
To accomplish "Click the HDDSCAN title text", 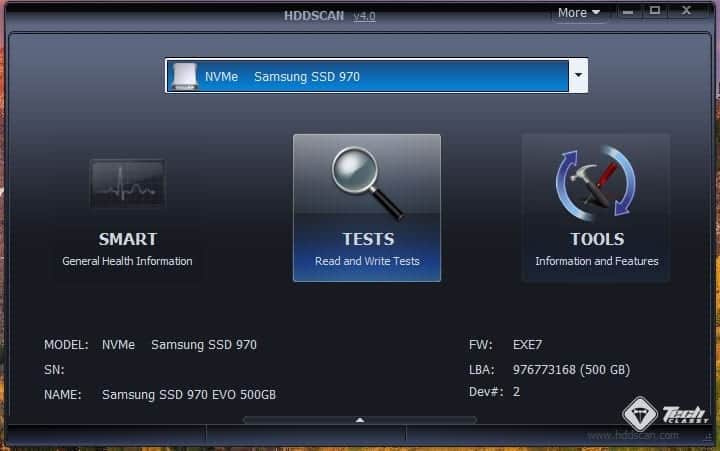I will [x=314, y=16].
